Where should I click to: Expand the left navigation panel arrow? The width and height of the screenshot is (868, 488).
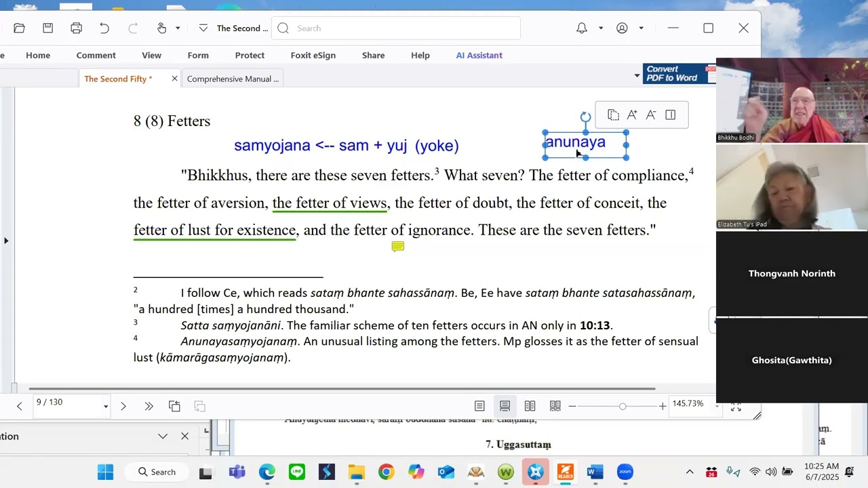(x=6, y=241)
